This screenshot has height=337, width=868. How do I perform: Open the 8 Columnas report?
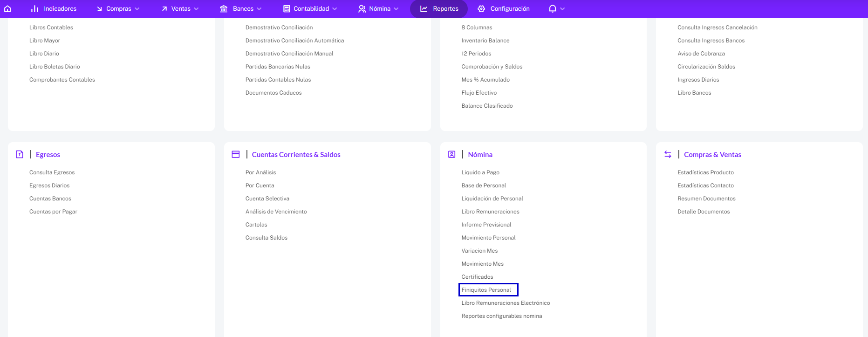tap(477, 28)
